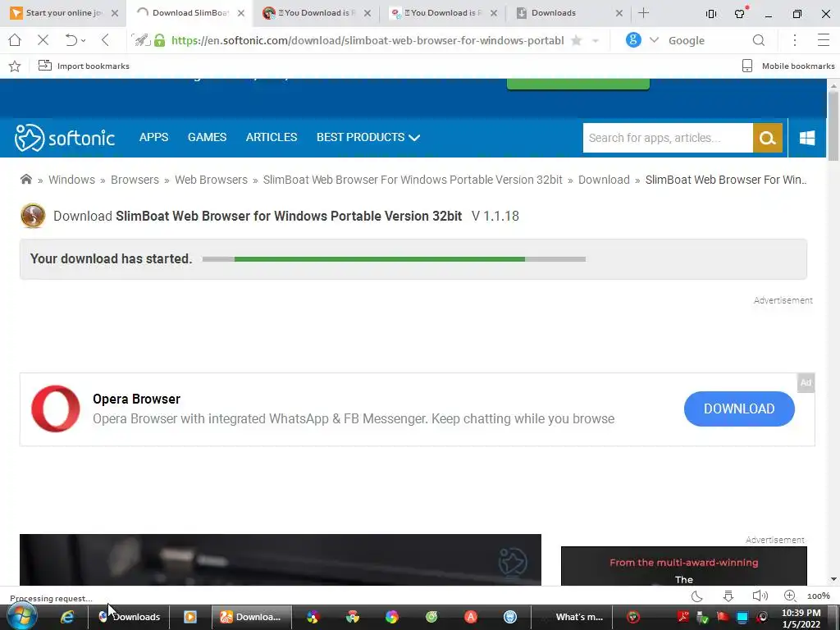The width and height of the screenshot is (840, 630).
Task: Open the download manager icon in status bar
Action: tap(728, 596)
